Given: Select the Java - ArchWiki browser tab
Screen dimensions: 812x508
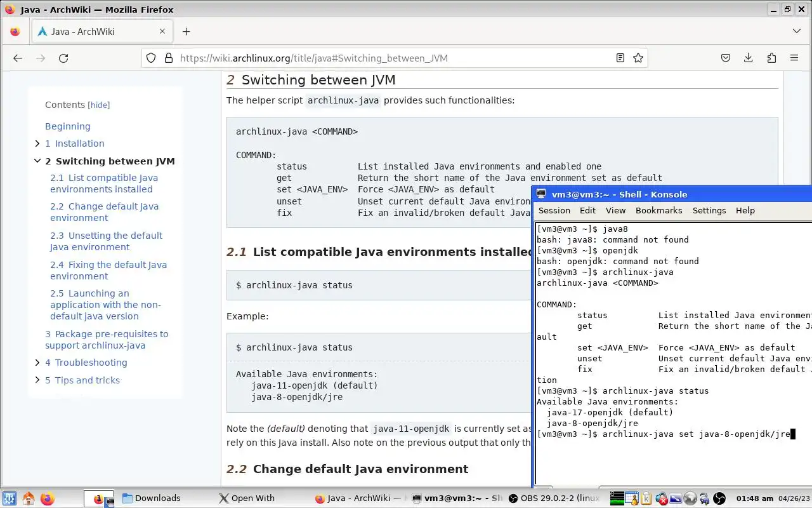Looking at the screenshot, I should 101,31.
